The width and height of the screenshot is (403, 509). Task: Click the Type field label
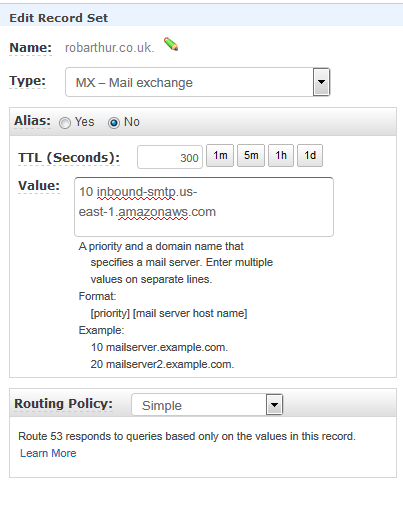pyautogui.click(x=28, y=81)
